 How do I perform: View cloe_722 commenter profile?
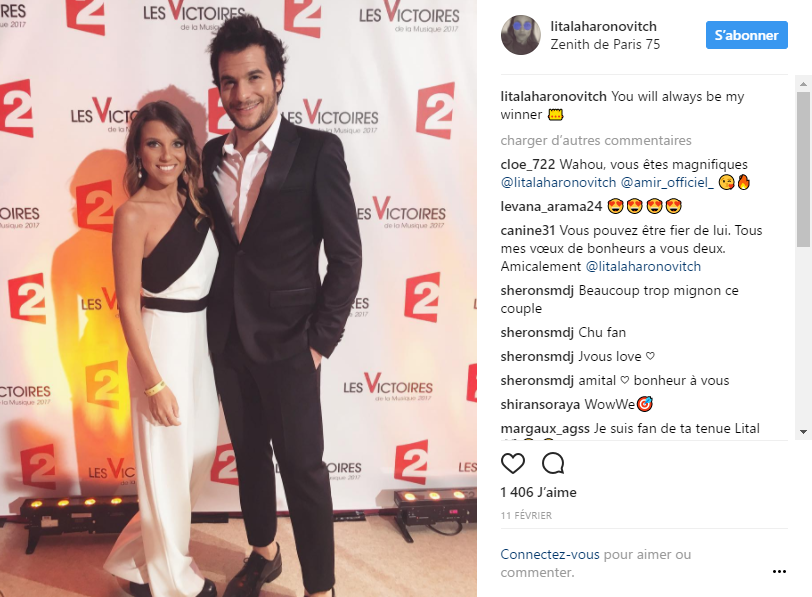coord(527,165)
